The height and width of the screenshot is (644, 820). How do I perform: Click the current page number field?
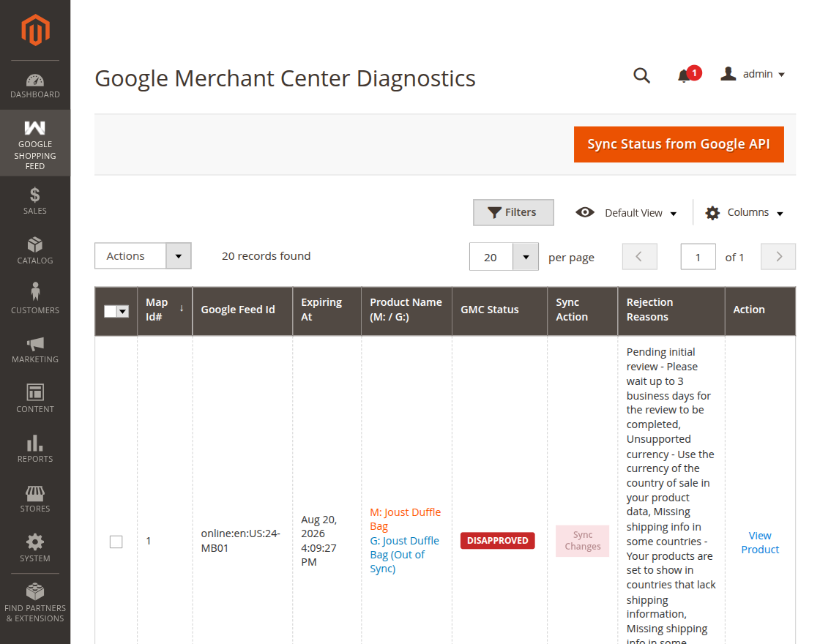tap(698, 257)
